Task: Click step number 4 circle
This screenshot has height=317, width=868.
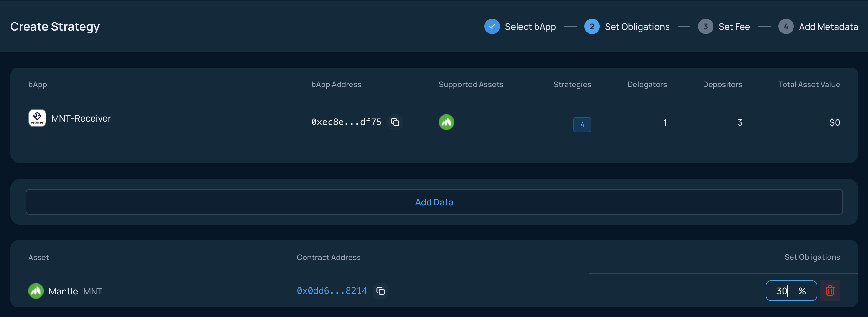Action: [786, 26]
